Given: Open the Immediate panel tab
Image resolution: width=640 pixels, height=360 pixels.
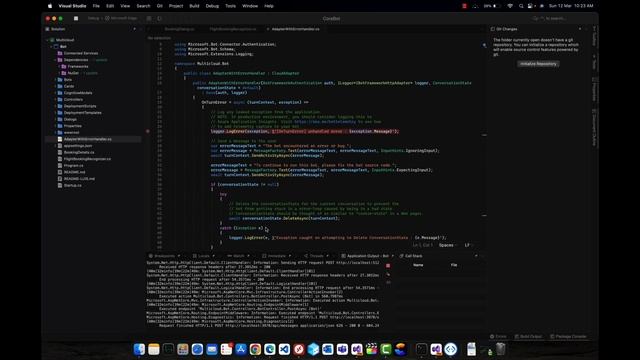Looking at the screenshot, I should pos(276,256).
